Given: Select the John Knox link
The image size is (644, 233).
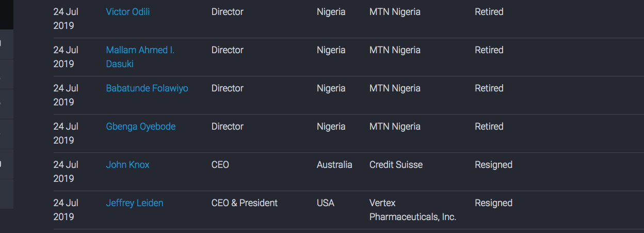Looking at the screenshot, I should [x=127, y=165].
